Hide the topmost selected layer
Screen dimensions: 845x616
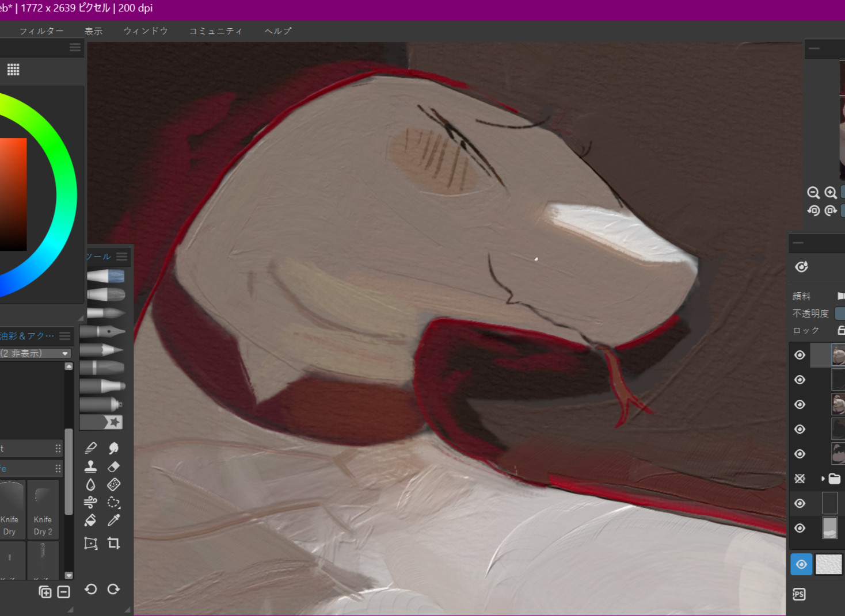click(800, 355)
